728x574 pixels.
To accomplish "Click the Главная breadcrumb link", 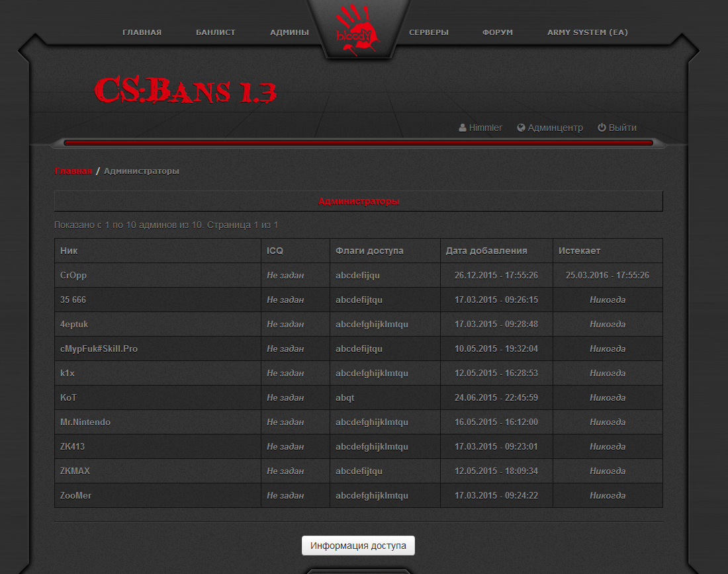I will 73,171.
